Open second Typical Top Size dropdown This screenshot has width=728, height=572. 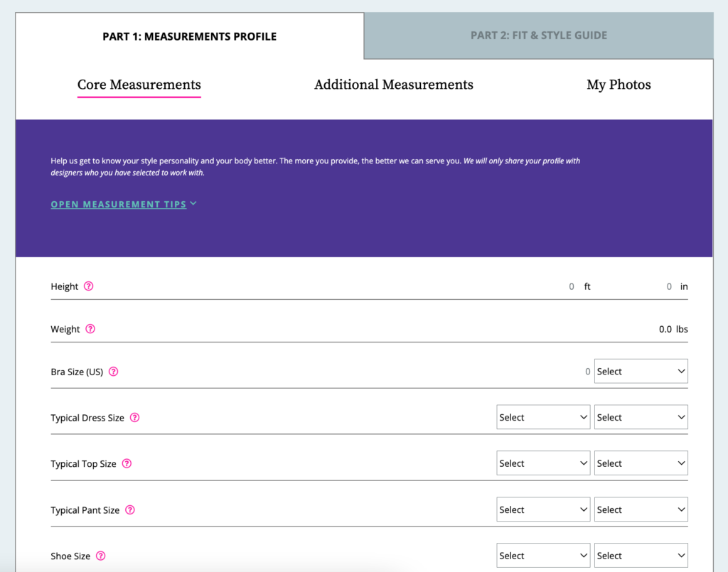point(641,463)
